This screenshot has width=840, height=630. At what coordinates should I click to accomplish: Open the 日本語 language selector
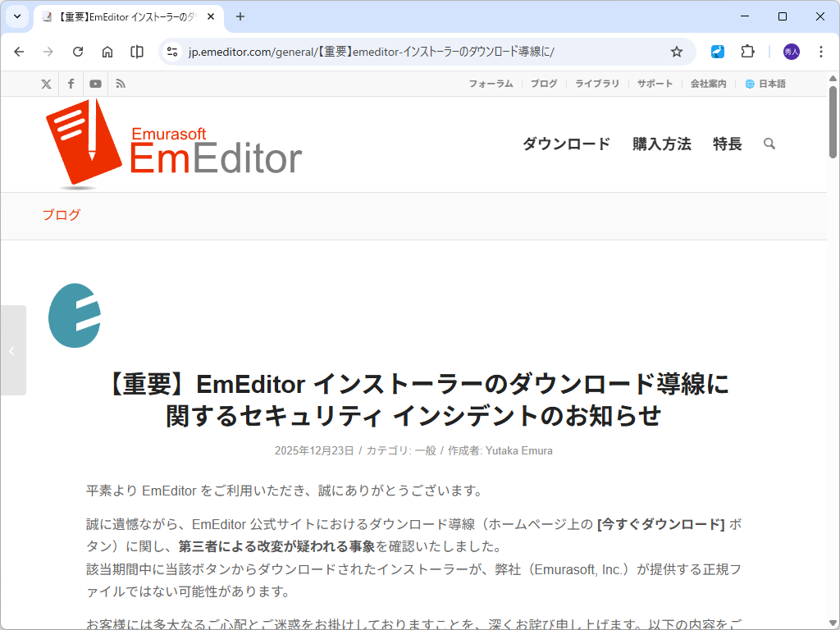[x=765, y=84]
